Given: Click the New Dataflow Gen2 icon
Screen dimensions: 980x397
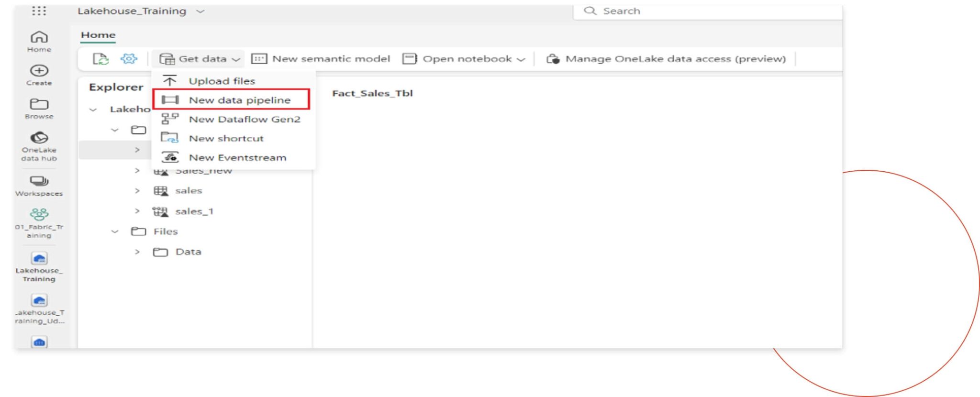Looking at the screenshot, I should click(170, 119).
